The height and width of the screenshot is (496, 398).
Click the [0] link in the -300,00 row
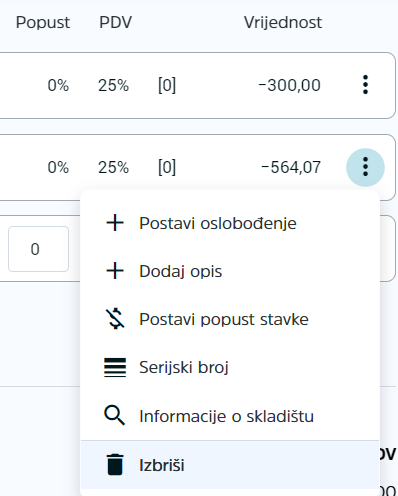[167, 85]
